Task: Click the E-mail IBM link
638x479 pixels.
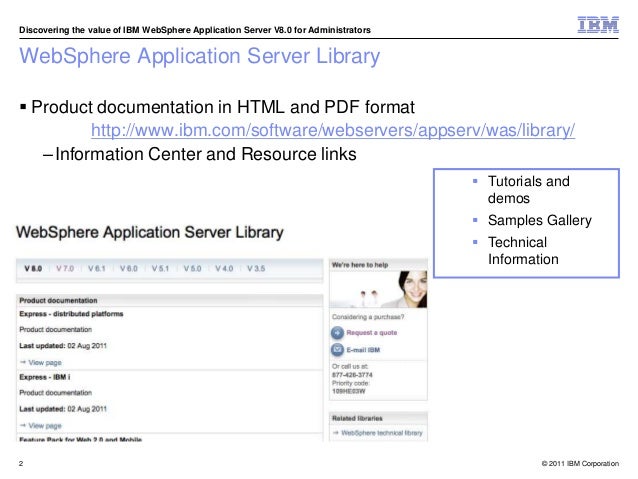Action: click(363, 350)
